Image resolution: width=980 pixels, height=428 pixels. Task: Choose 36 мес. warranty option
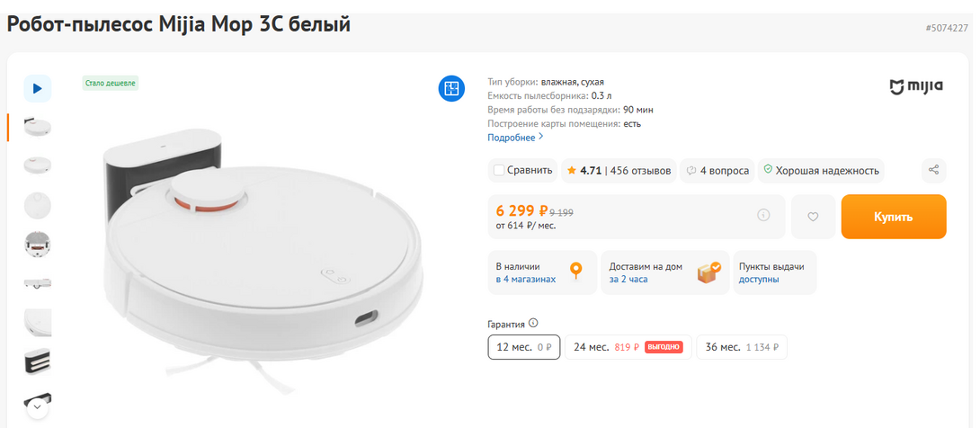741,347
